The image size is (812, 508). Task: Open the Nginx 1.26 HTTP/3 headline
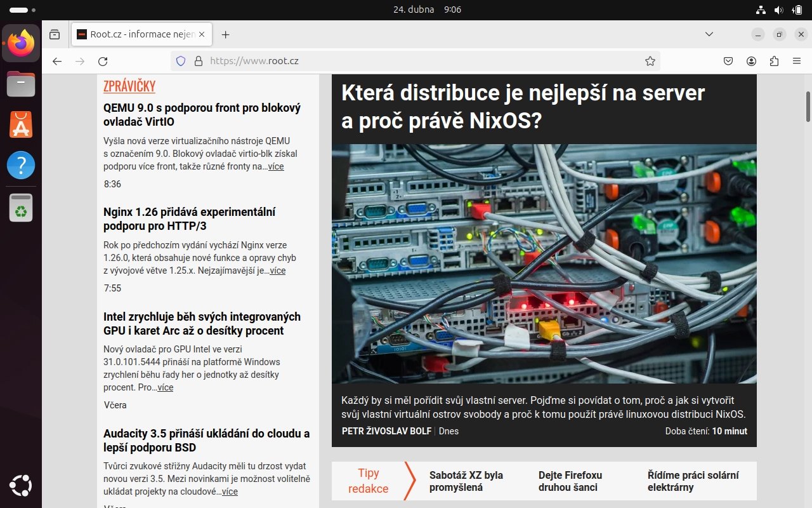pos(189,219)
